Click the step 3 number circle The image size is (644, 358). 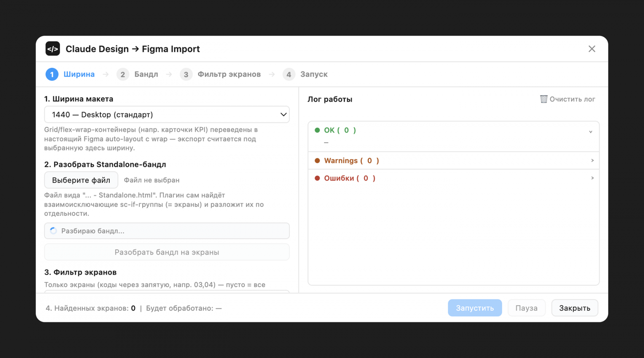[x=186, y=74]
